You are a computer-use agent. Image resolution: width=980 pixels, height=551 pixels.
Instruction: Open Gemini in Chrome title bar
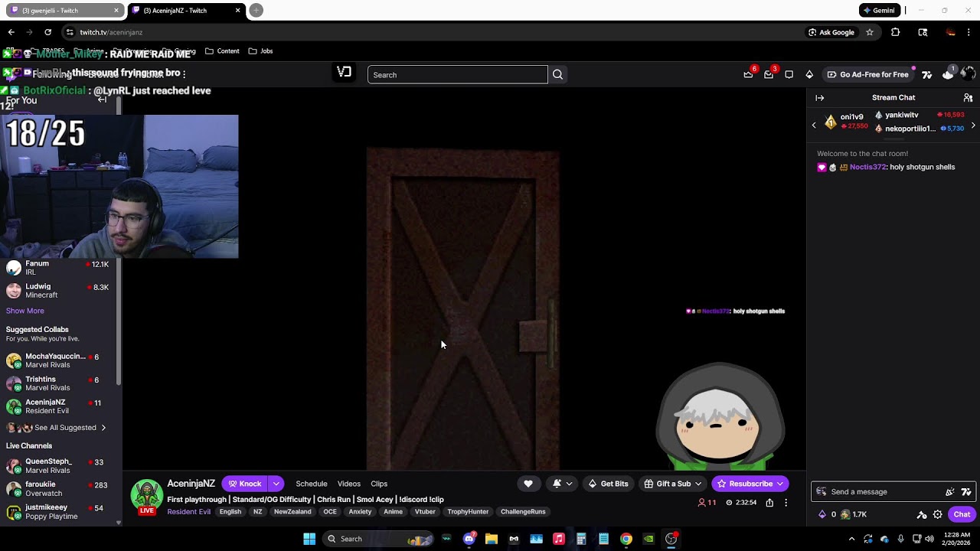tap(879, 11)
